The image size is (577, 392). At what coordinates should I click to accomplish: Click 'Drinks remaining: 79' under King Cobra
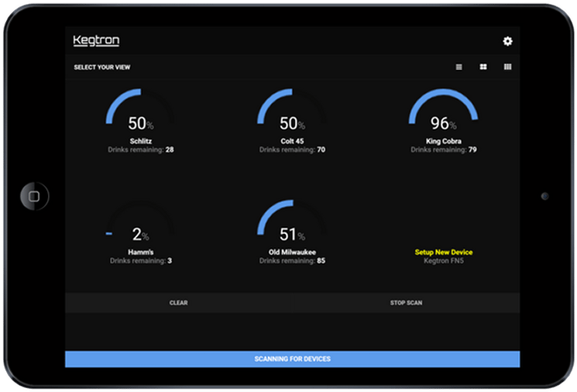click(x=444, y=150)
